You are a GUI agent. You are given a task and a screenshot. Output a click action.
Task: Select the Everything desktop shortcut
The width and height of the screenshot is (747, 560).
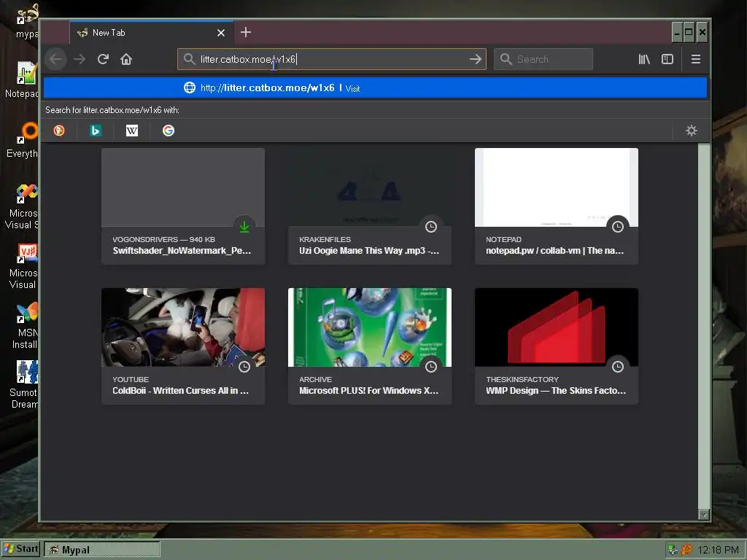[x=21, y=140]
